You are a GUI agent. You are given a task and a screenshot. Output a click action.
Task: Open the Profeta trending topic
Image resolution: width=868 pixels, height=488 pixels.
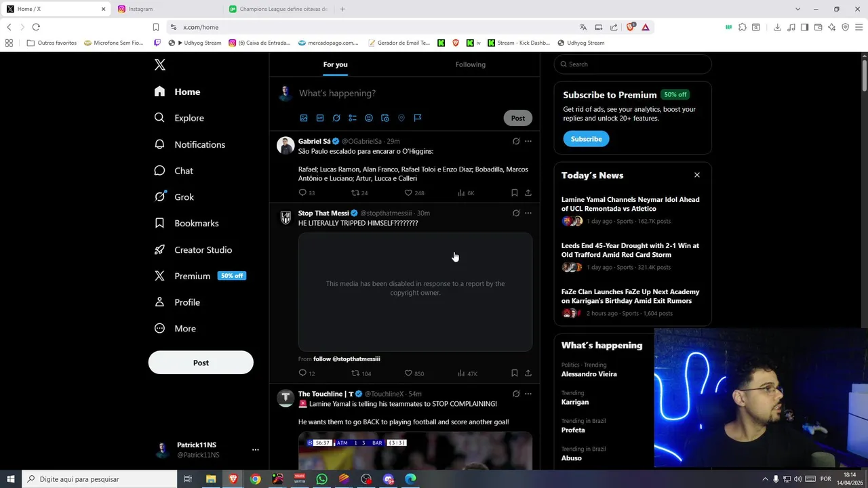573,430
